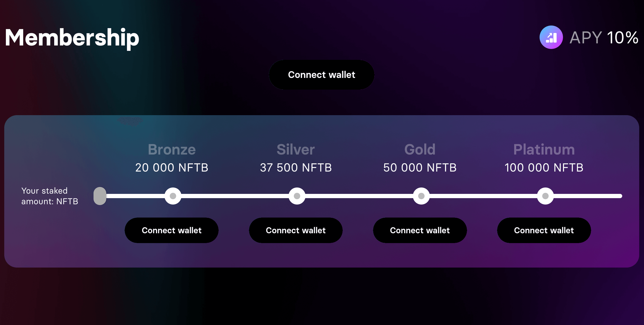644x325 pixels.
Task: Click the Gold tier heading
Action: point(420,149)
